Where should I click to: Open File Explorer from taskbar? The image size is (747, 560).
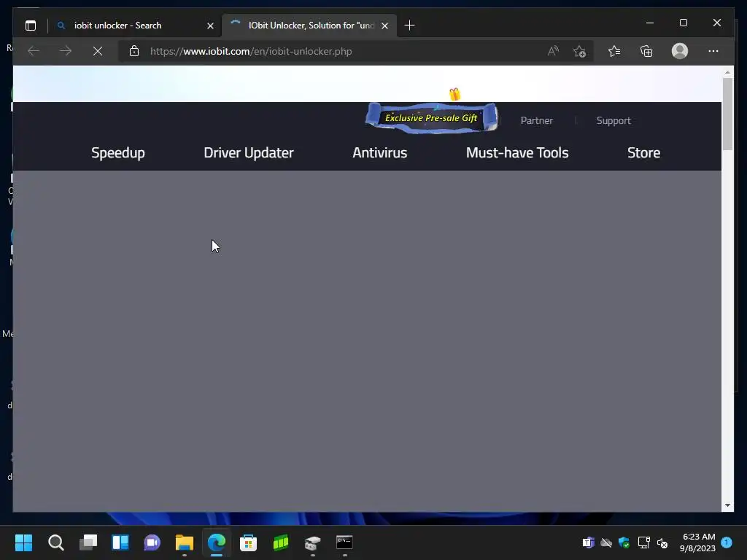[x=185, y=542]
